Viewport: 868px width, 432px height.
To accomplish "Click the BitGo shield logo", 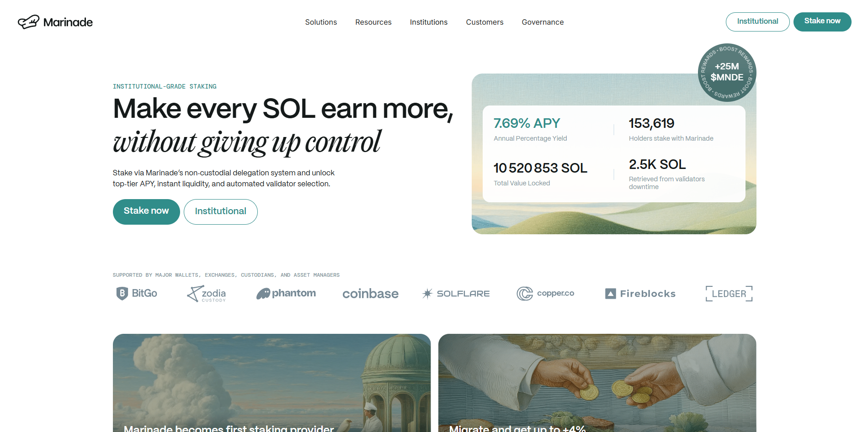I will point(122,293).
